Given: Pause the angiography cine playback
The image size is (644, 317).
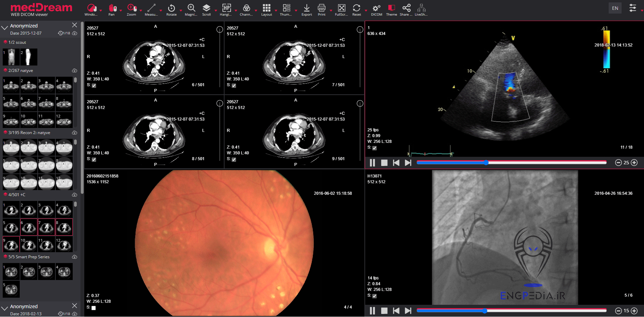Looking at the screenshot, I should 372,311.
